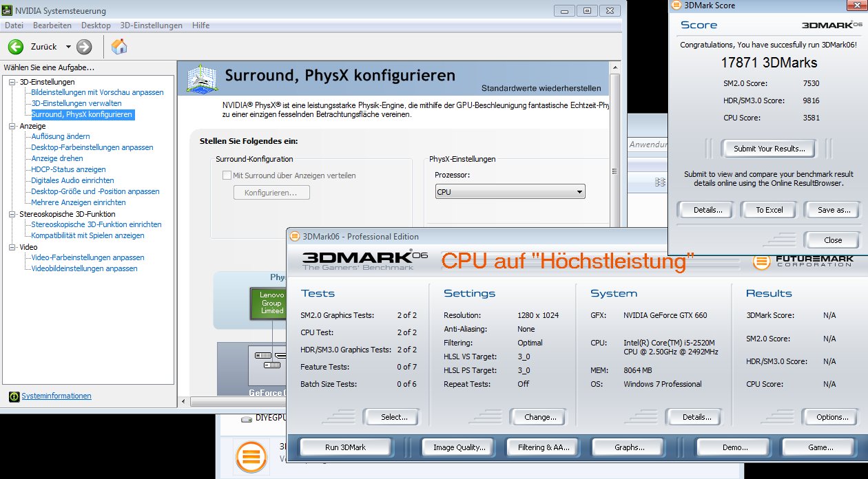Open the Desktop menu
The width and height of the screenshot is (868, 479).
click(96, 25)
